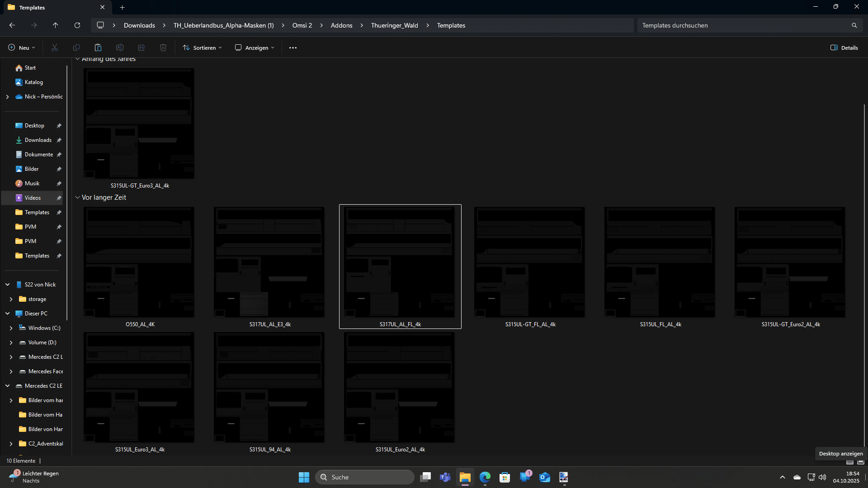Open a new tab with plus button
The width and height of the screenshot is (868, 488).
coord(122,7)
